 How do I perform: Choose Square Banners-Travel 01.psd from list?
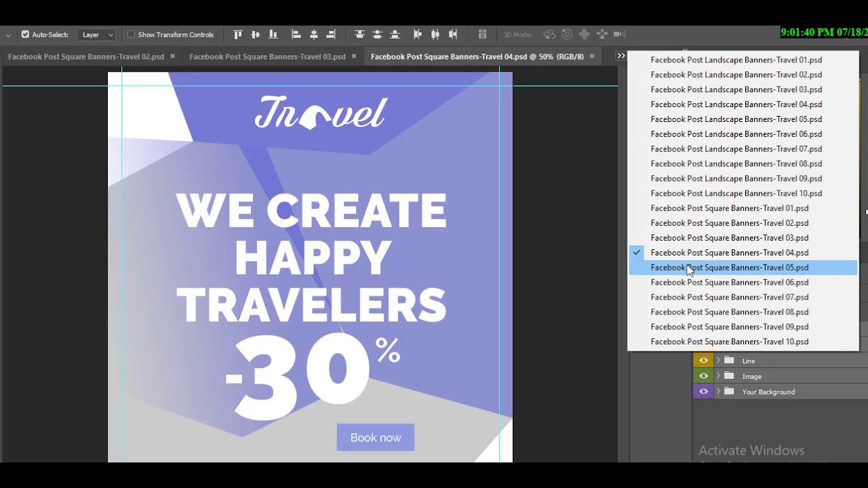(x=743, y=208)
